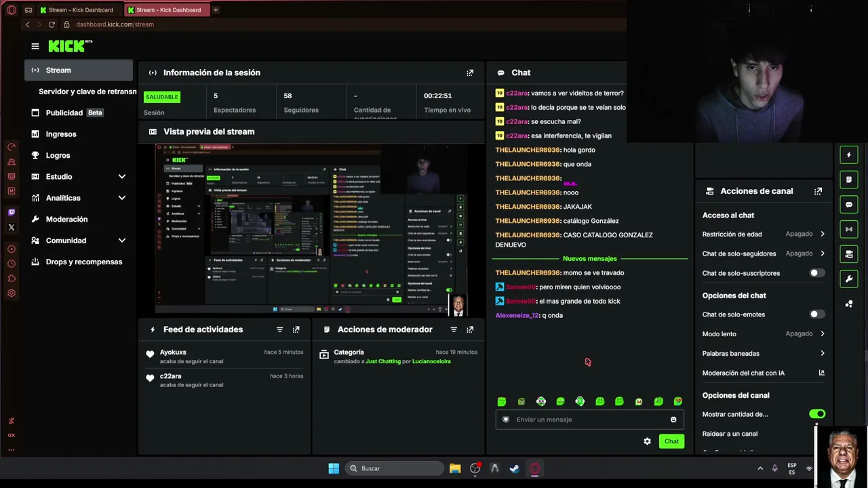Select the active Stream - Kick Dashboard tab
The image size is (868, 488).
[167, 10]
